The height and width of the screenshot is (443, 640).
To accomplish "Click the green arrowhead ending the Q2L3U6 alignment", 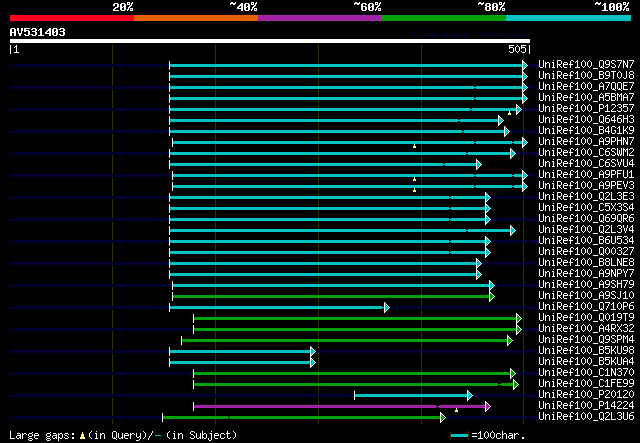I will (x=443, y=418).
